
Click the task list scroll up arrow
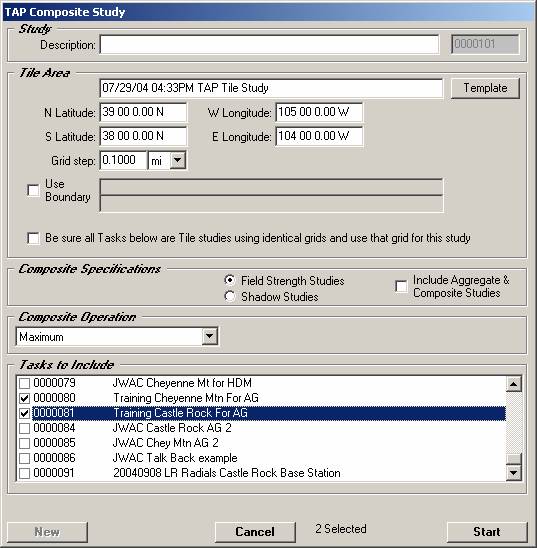point(514,384)
